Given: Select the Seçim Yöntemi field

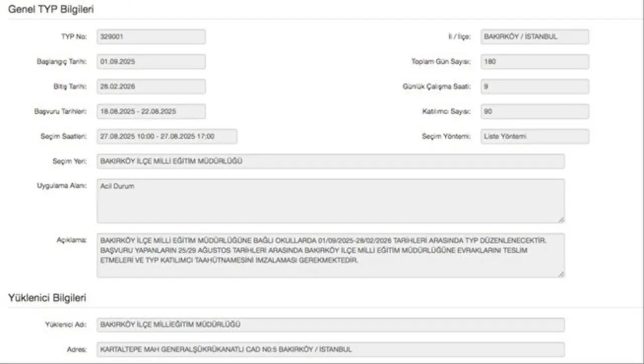Looking at the screenshot, I should pos(534,136).
